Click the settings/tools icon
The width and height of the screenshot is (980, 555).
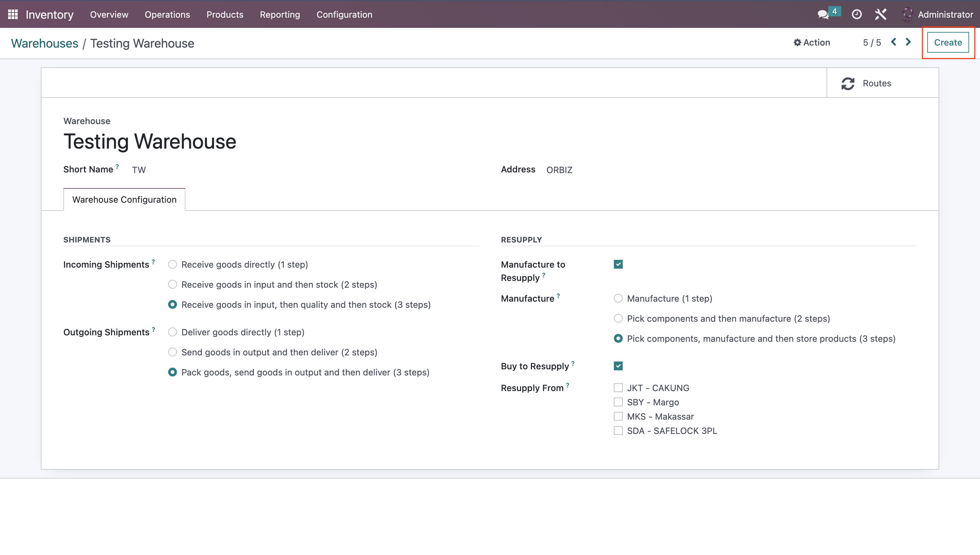880,15
